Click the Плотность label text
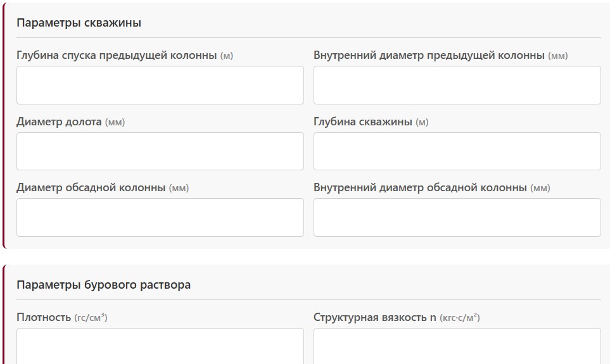Image resolution: width=610 pixels, height=364 pixels. click(44, 317)
